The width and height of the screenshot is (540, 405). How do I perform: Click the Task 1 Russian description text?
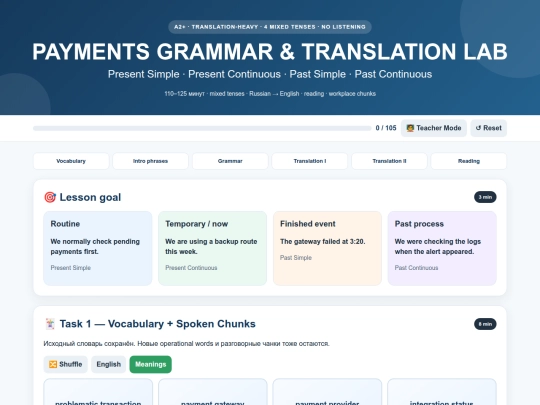point(186,344)
